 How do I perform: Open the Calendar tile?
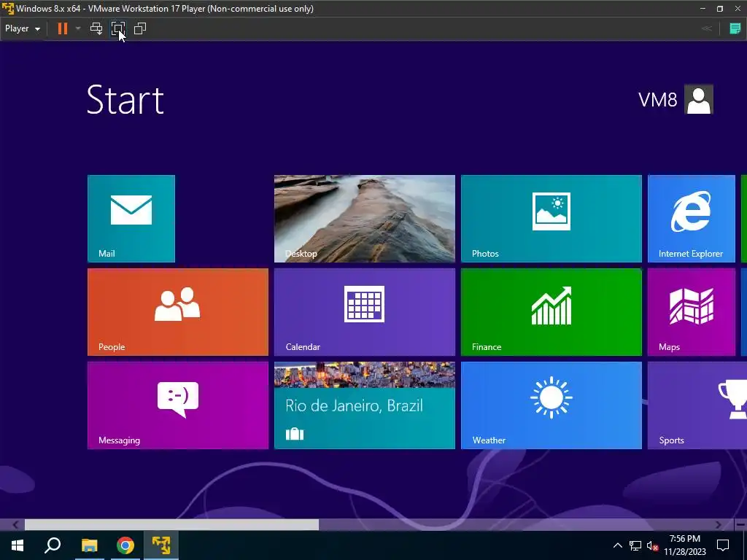(365, 312)
